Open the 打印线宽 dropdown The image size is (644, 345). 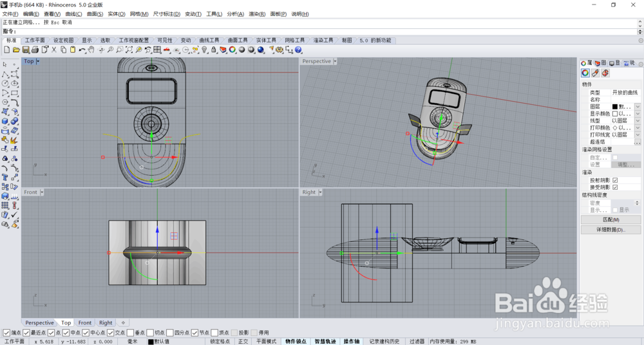point(638,135)
